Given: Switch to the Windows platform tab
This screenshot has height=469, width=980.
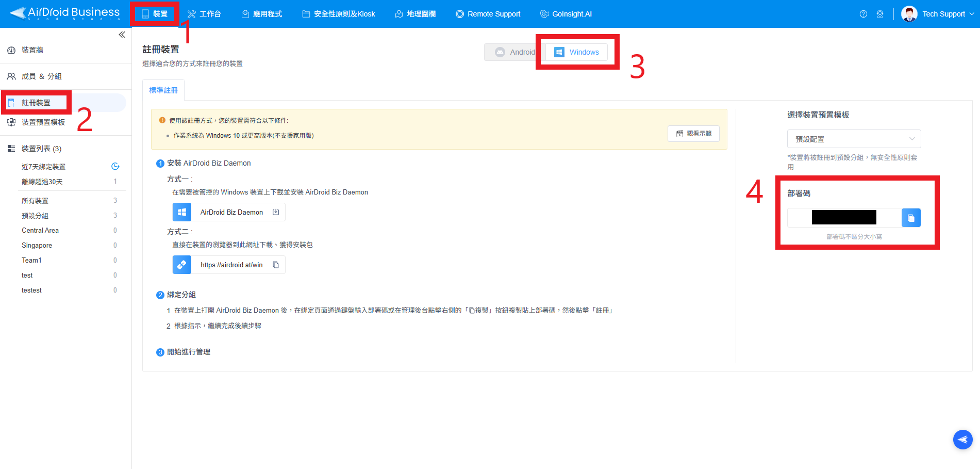Looking at the screenshot, I should pyautogui.click(x=576, y=52).
